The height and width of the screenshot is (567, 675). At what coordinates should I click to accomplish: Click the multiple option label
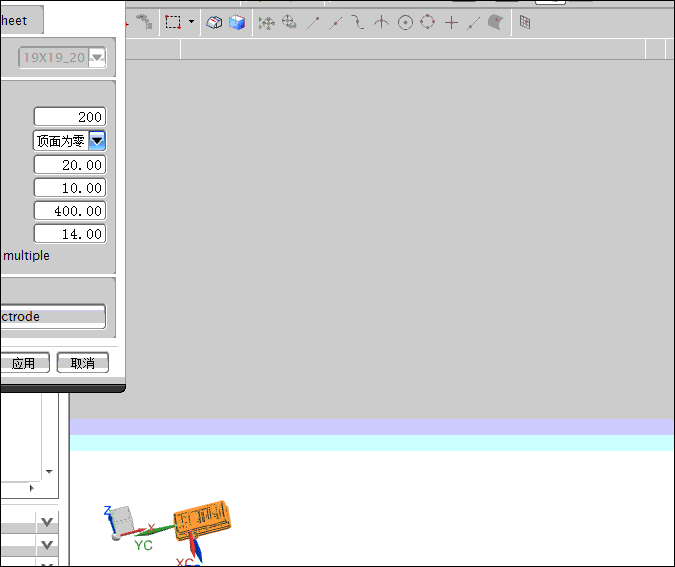[x=26, y=256]
